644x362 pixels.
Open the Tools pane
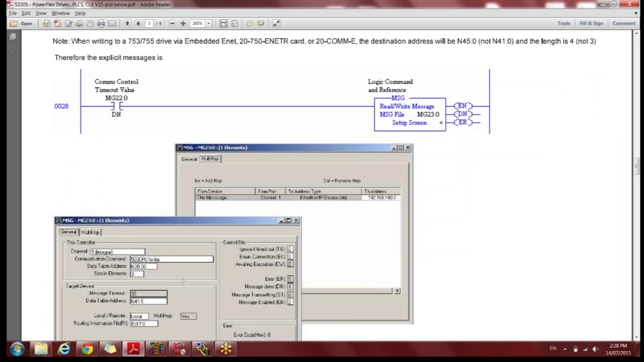pyautogui.click(x=563, y=23)
